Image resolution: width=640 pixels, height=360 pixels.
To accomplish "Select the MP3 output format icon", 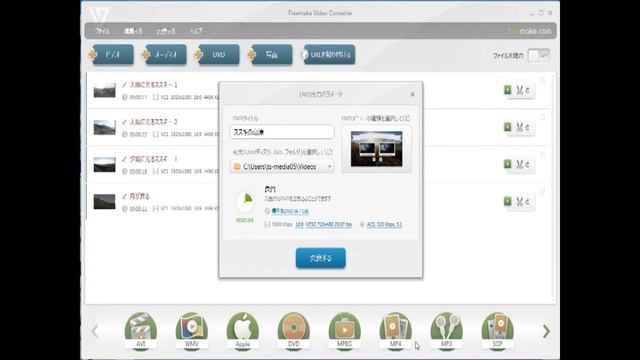I will coord(447,330).
